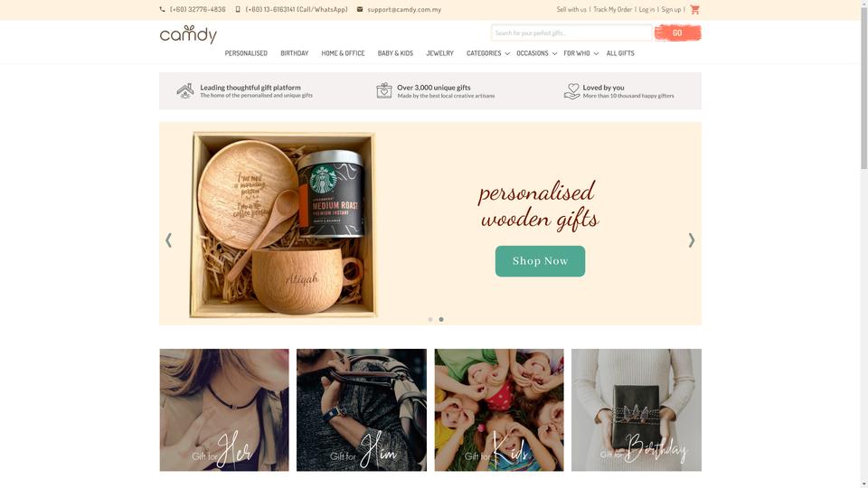Open the Track My Order link
This screenshot has width=868, height=488.
click(x=612, y=9)
